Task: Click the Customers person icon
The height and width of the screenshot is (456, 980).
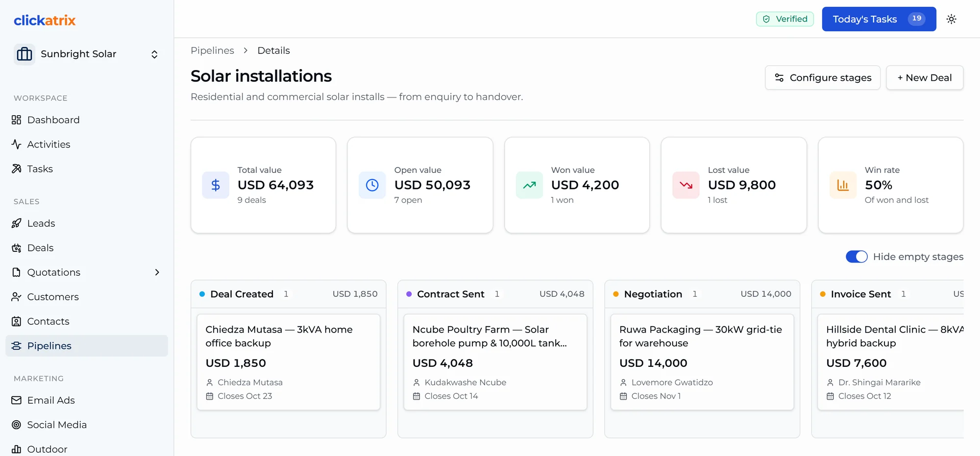Action: point(17,297)
